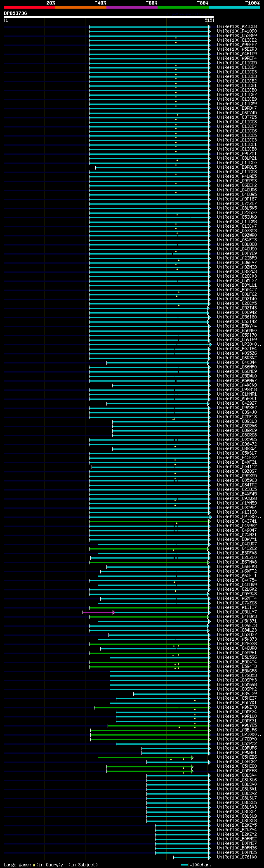Select the UniRef100_B9UZ51 label

click(237, 153)
